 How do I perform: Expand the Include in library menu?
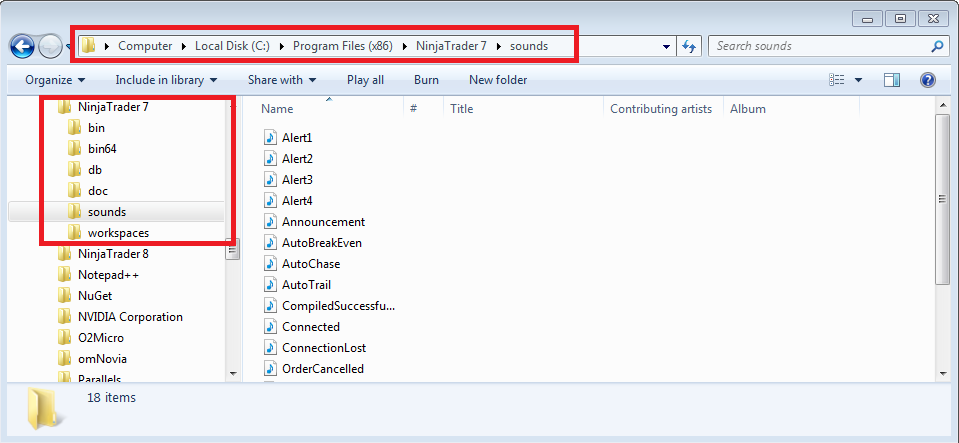pos(166,80)
